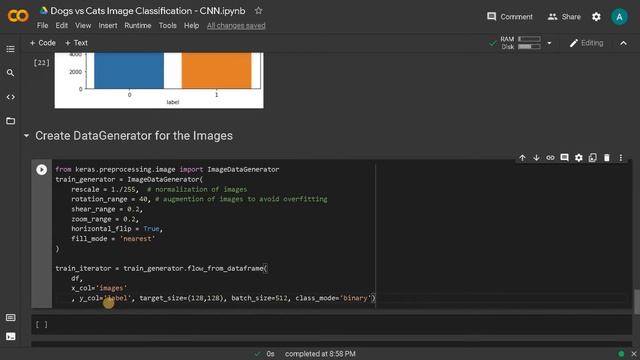Select the empty code cell below
Screen dimensions: 640x360
point(331,324)
